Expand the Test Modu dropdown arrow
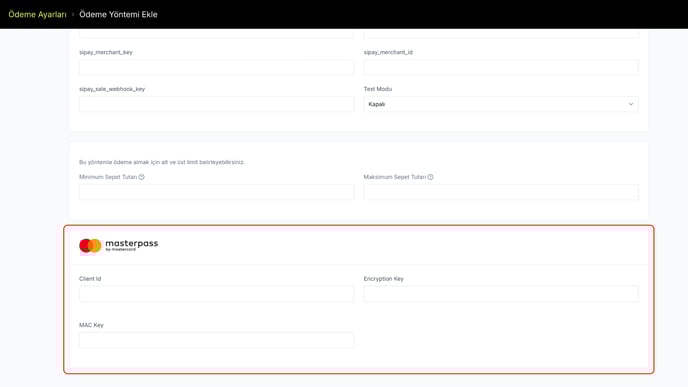Screen dimensions: 688x387 [631, 104]
